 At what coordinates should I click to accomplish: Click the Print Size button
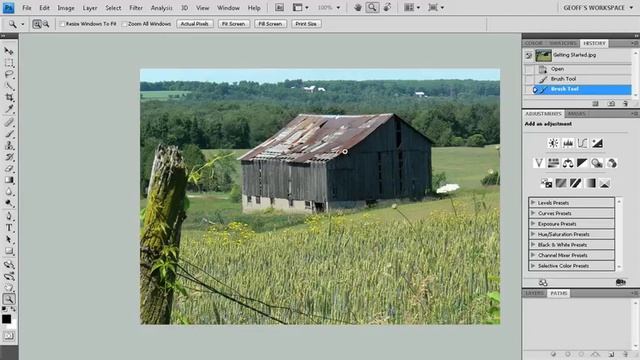click(x=306, y=24)
